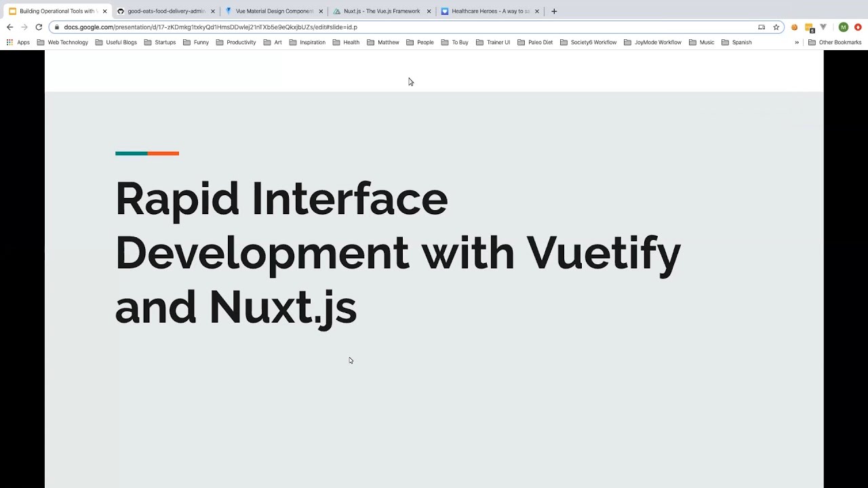The width and height of the screenshot is (868, 488).
Task: Open the Music bookmarks folder
Action: (x=701, y=42)
